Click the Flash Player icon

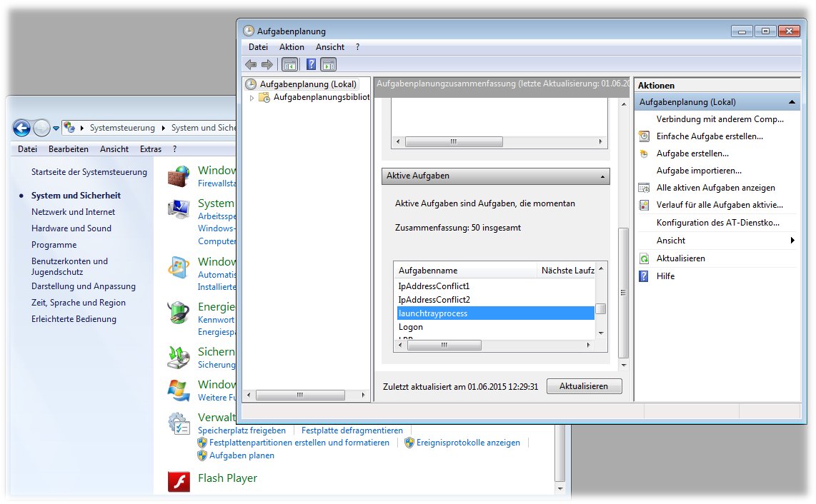pyautogui.click(x=178, y=481)
